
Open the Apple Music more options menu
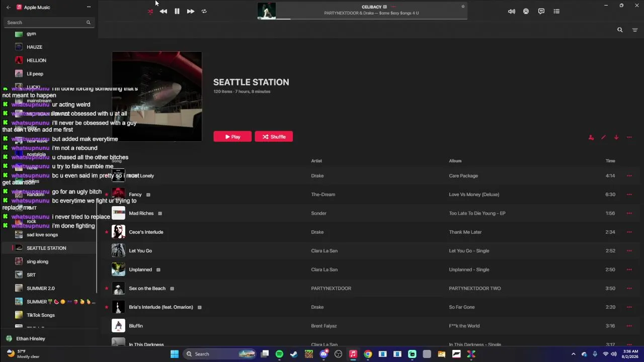point(89,7)
